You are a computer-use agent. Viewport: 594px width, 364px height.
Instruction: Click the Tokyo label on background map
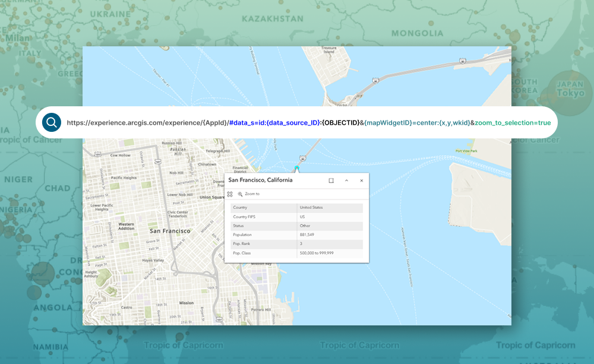coord(570,93)
